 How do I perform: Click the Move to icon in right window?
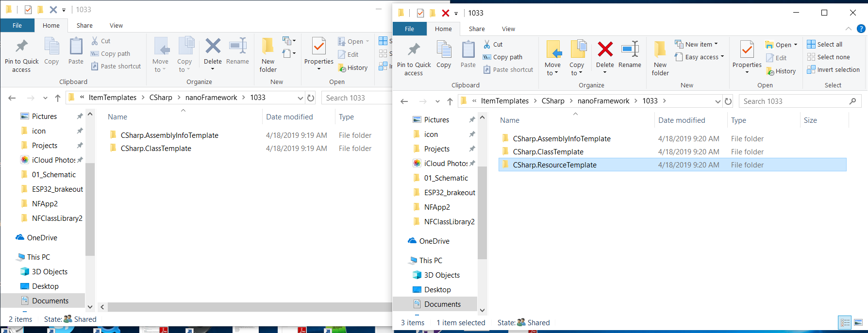tap(553, 50)
